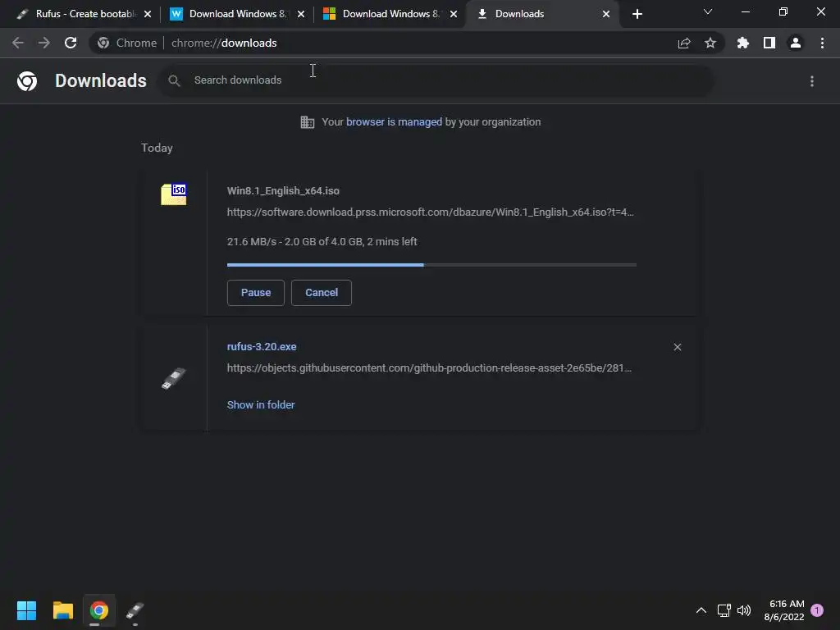The height and width of the screenshot is (630, 840).
Task: Click the Microsoft download URL text
Action: tap(430, 212)
